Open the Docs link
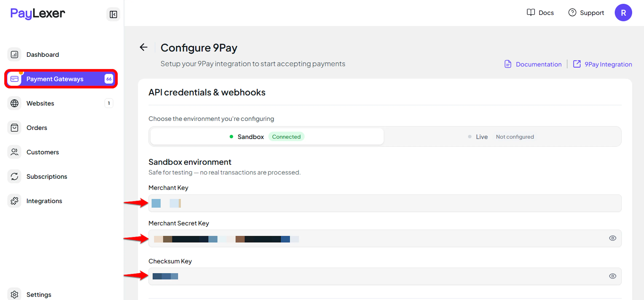Screen dimensions: 644x300 tap(540, 13)
